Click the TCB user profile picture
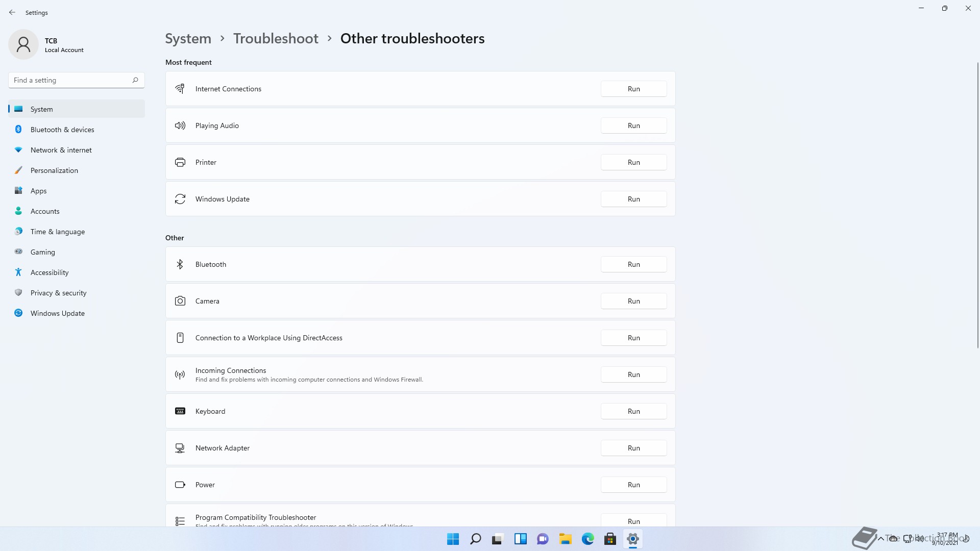This screenshot has width=980, height=551. click(x=23, y=44)
